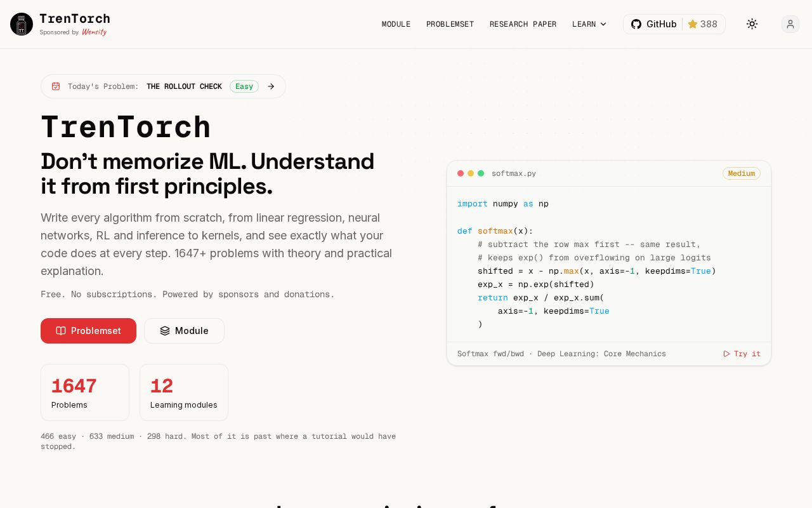Expand the LEARN dropdown menu
This screenshot has width=812, height=508.
[x=589, y=24]
